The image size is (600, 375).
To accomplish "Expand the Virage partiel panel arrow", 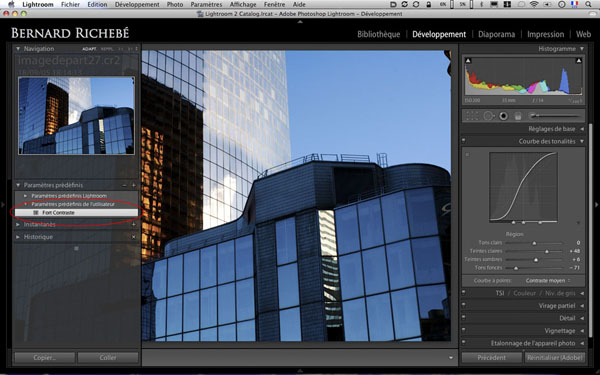I will click(582, 306).
